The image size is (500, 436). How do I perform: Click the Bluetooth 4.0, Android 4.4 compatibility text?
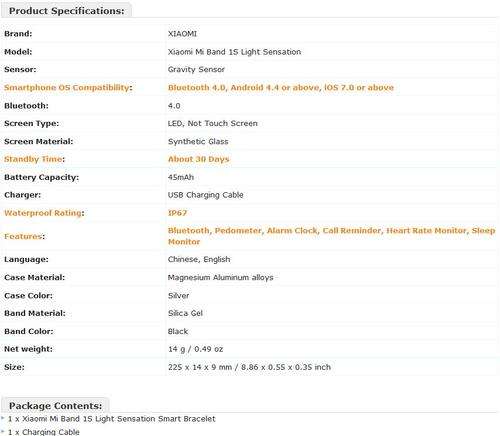click(281, 88)
